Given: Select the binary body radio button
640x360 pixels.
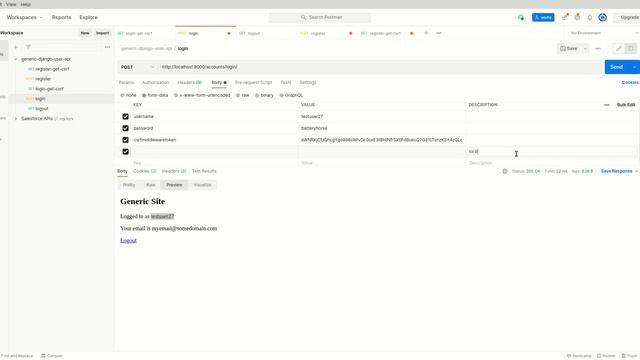Looking at the screenshot, I should point(257,96).
